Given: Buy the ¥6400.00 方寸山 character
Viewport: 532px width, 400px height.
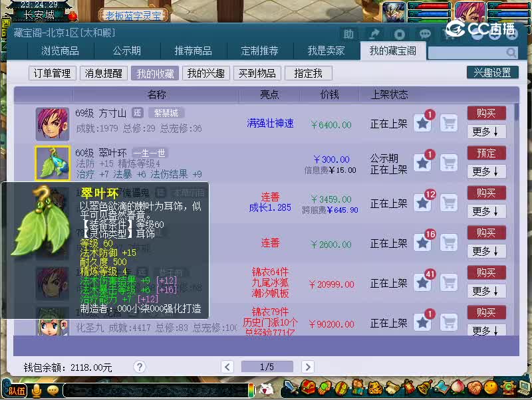Looking at the screenshot, I should (487, 113).
